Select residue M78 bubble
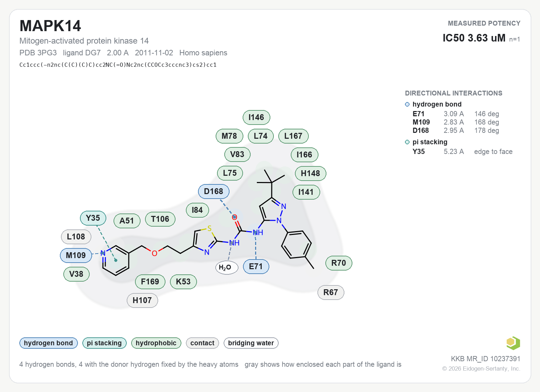 pyautogui.click(x=229, y=136)
